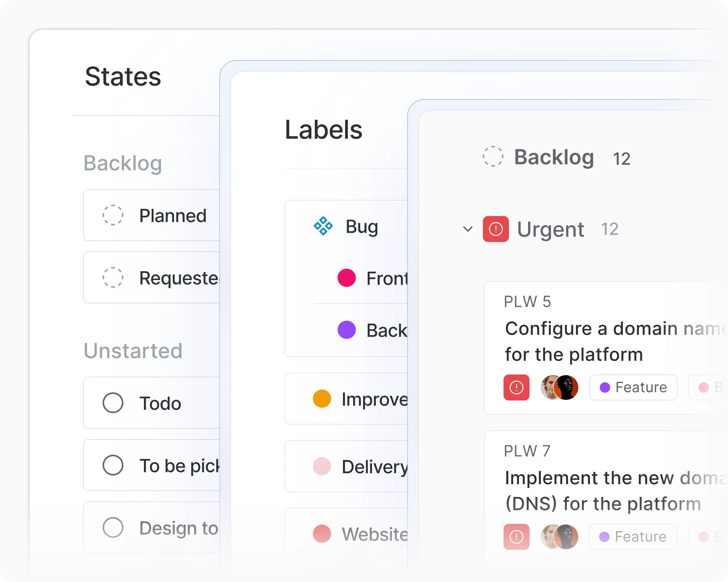Expand the Improvement label entry
The width and height of the screenshot is (728, 582).
321,399
